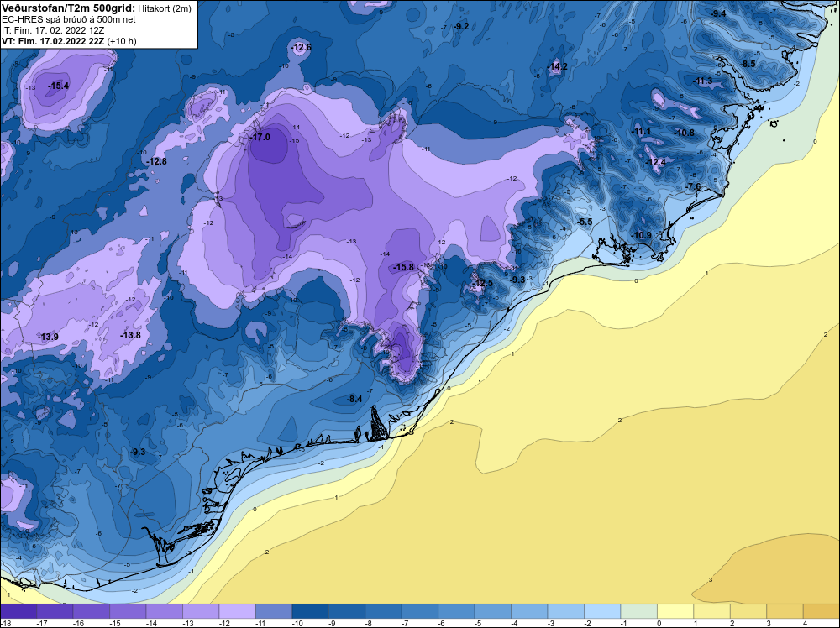The image size is (840, 628).
Task: Click the -13.8 temperature label
Action: (131, 335)
